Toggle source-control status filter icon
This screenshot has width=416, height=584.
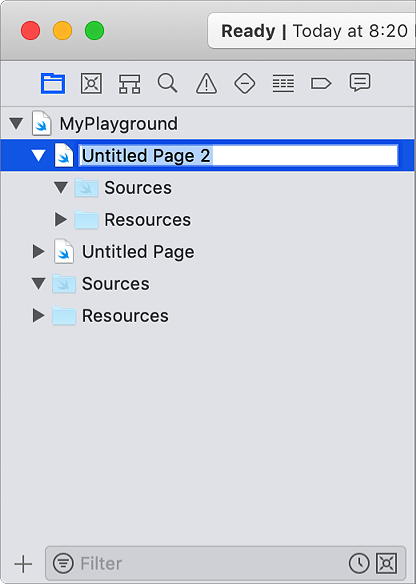tap(387, 563)
